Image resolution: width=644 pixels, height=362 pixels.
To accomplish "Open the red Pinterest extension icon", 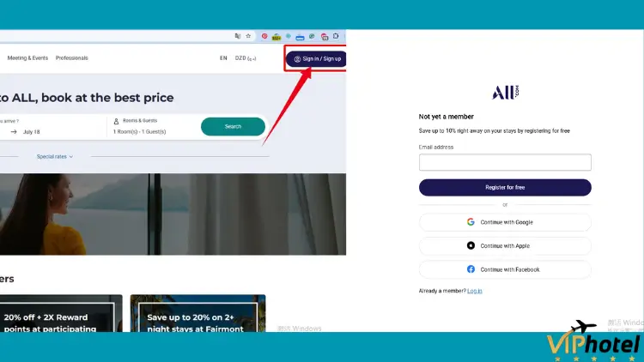I will coord(264,36).
